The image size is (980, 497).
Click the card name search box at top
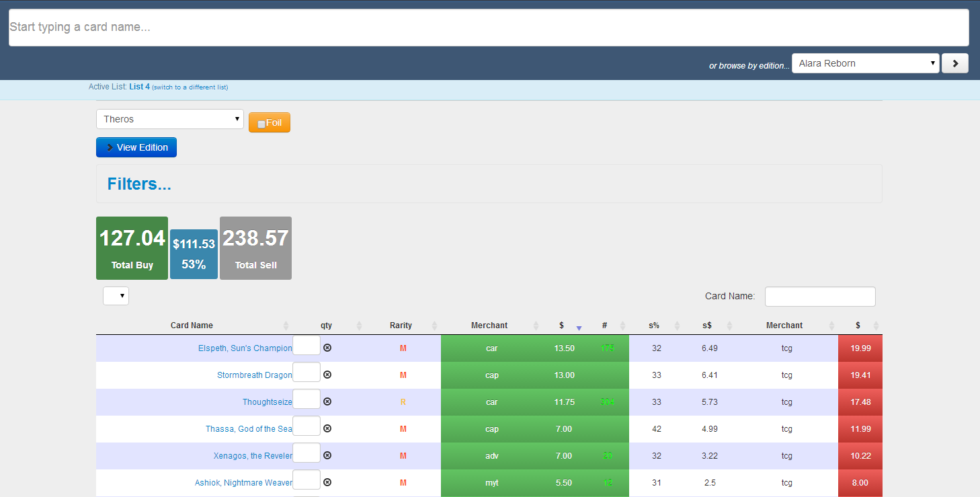click(489, 28)
